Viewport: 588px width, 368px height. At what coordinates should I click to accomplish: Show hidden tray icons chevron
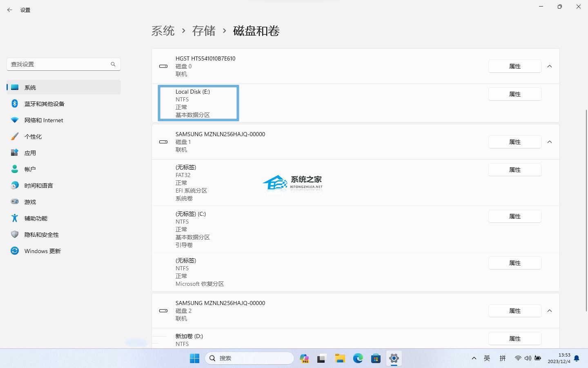click(474, 358)
